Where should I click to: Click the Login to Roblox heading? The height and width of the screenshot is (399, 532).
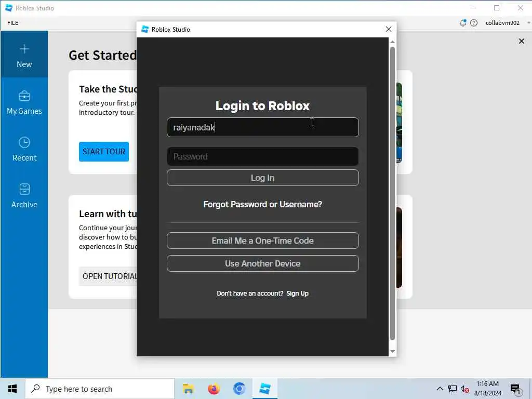click(262, 106)
